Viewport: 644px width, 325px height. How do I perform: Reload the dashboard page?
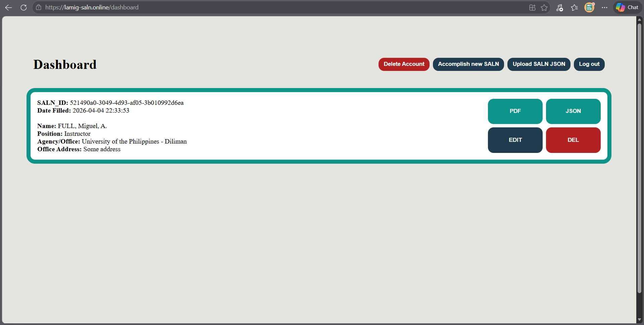click(x=23, y=7)
